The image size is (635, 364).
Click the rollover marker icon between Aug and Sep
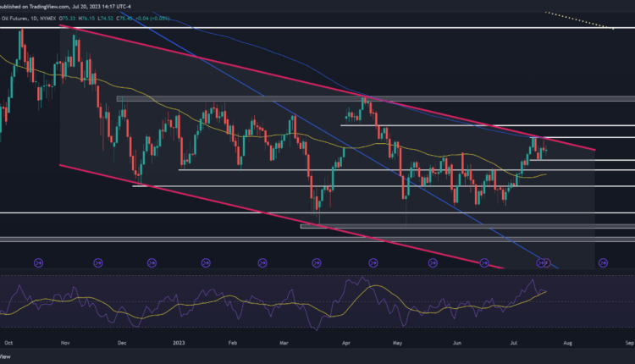click(x=603, y=262)
